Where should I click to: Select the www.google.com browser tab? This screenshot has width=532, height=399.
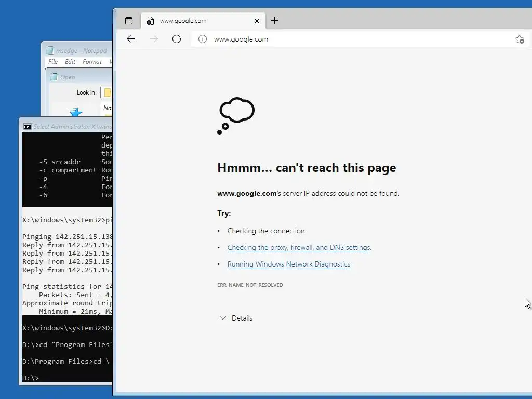(203, 21)
